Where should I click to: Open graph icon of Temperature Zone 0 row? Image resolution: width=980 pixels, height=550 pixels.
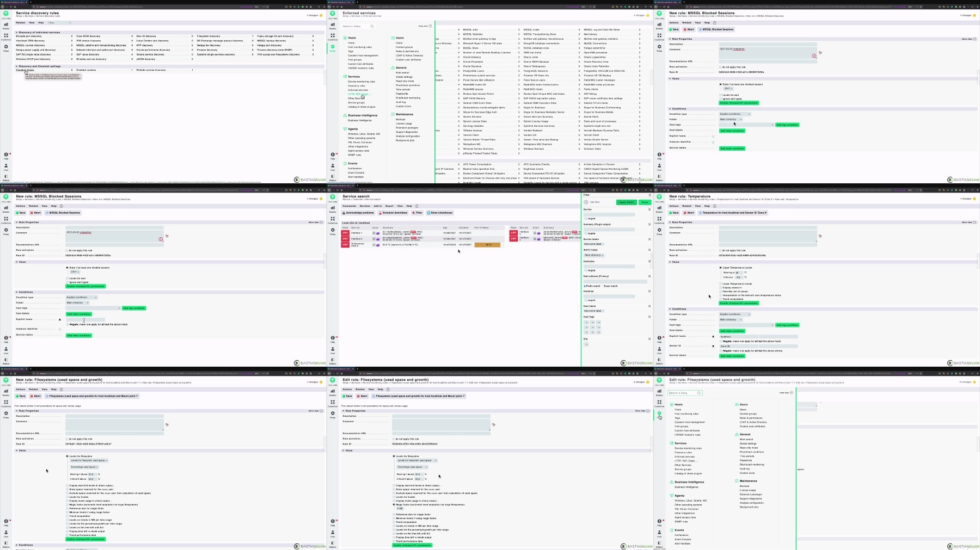378,245
